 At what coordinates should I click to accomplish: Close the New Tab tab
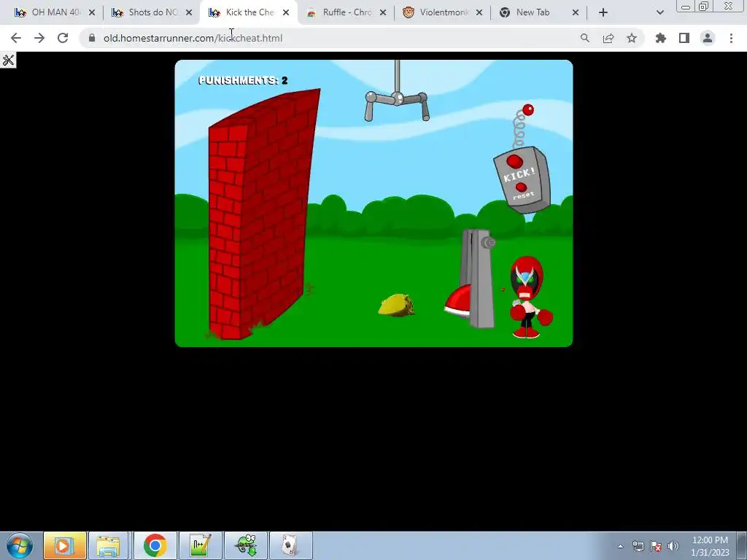click(576, 12)
